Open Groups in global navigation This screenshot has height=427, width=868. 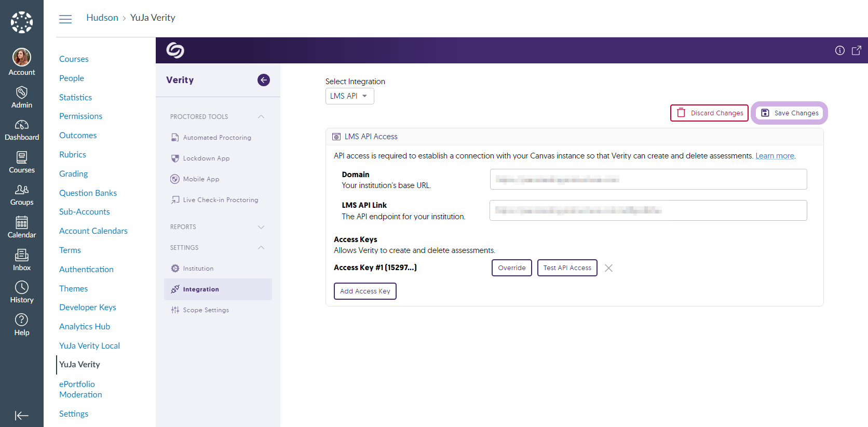pyautogui.click(x=22, y=195)
